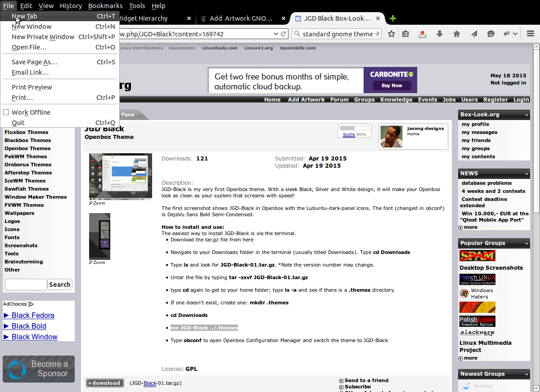Open the hamburger menu button

[x=531, y=34]
